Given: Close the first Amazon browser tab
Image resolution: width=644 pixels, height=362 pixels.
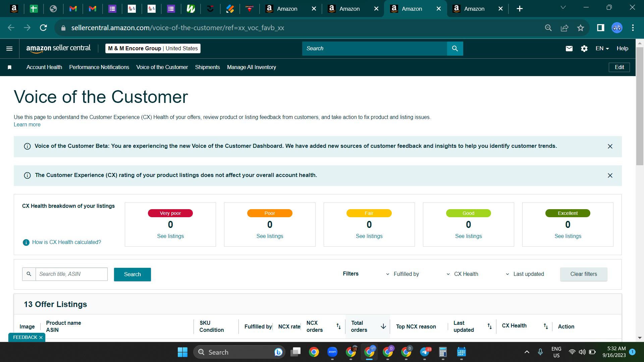Looking at the screenshot, I should [314, 9].
